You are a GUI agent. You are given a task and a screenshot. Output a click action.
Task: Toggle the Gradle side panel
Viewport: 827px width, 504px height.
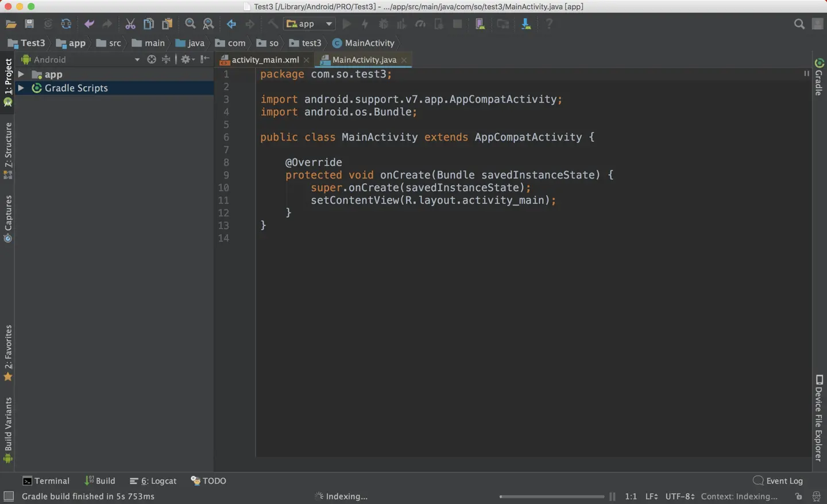coord(819,77)
